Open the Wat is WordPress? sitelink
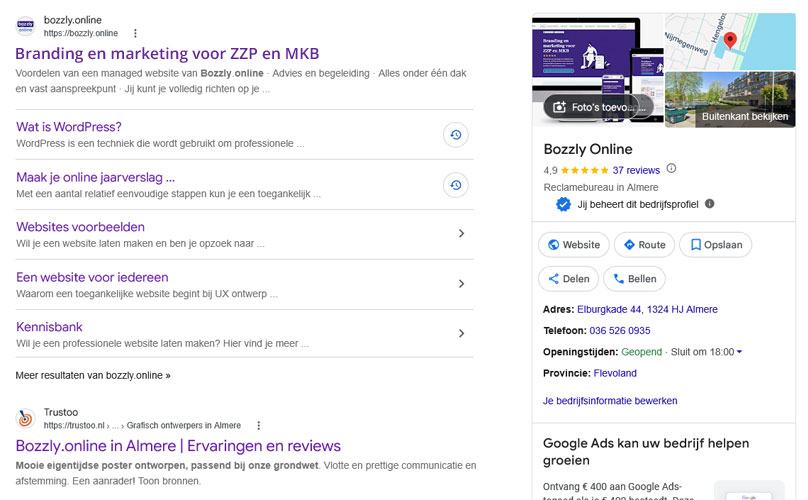Image resolution: width=808 pixels, height=500 pixels. (x=69, y=127)
